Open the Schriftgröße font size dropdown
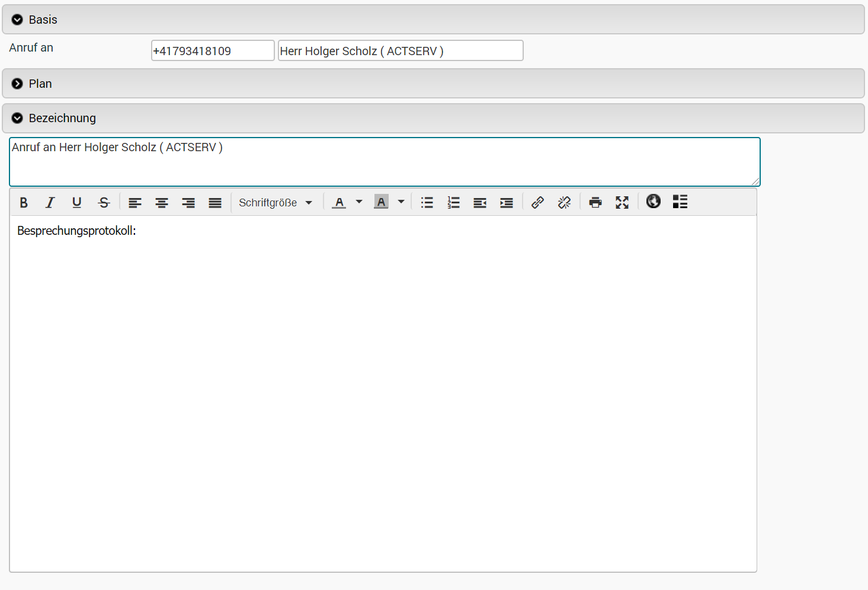The image size is (868, 590). pyautogui.click(x=276, y=203)
